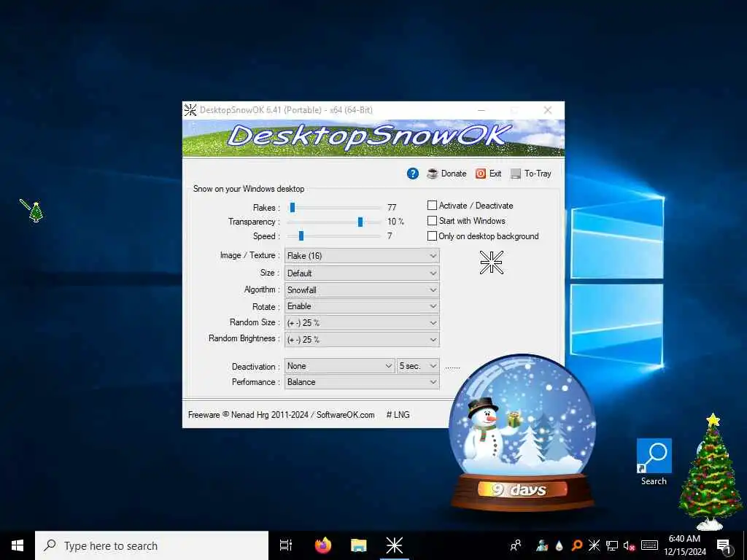Click DesktopSnowOK taskbar button
The width and height of the screenshot is (747, 560).
(395, 545)
